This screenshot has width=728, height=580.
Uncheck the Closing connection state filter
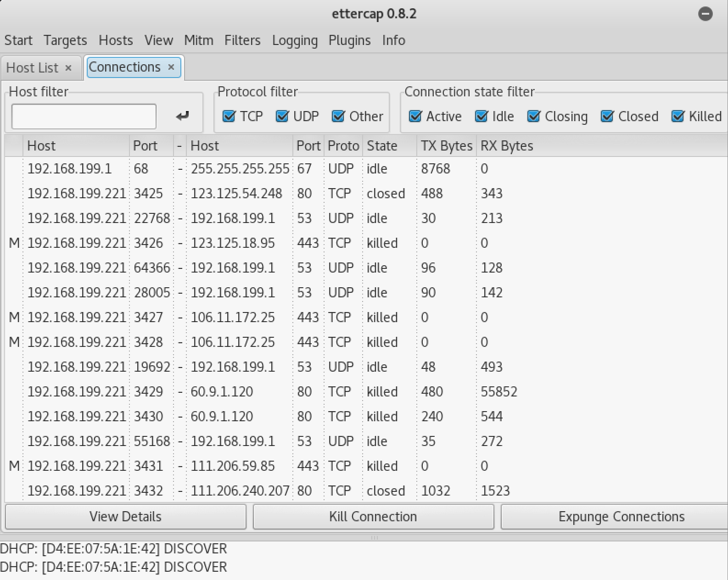click(533, 116)
